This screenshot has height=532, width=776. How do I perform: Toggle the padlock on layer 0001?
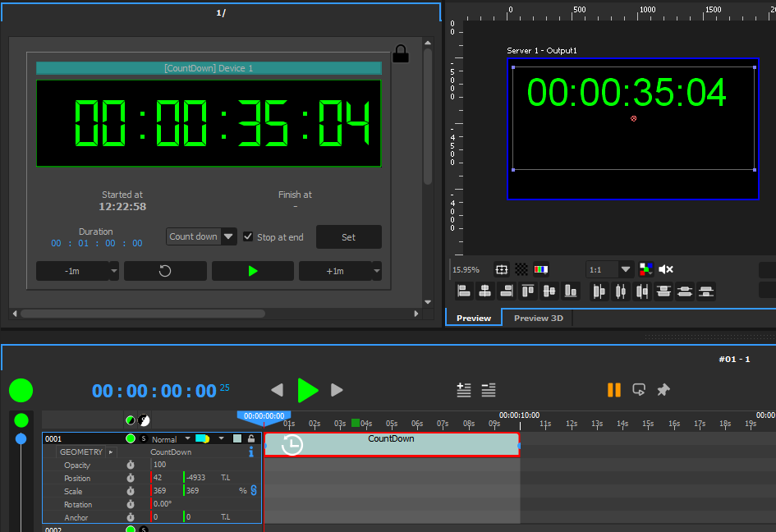tap(251, 438)
